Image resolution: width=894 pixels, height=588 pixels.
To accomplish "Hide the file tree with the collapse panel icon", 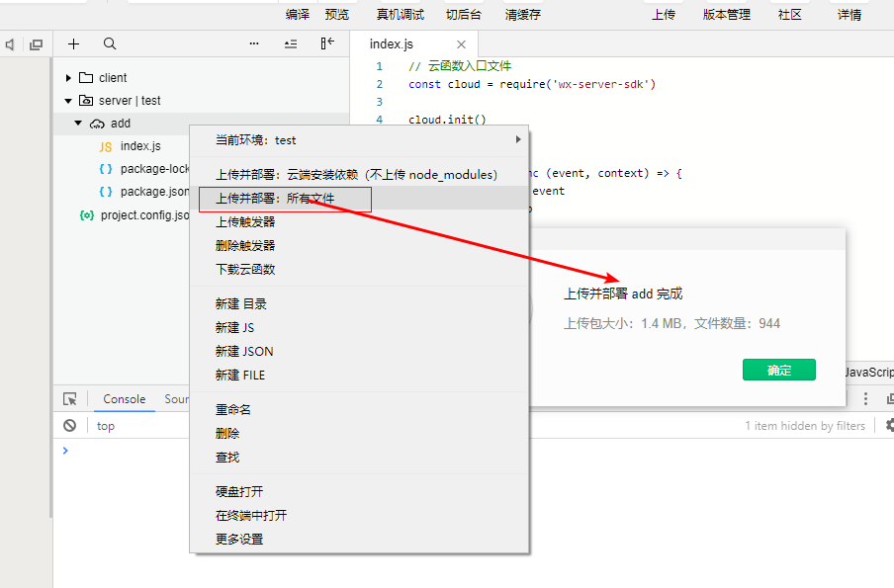I will tap(327, 43).
